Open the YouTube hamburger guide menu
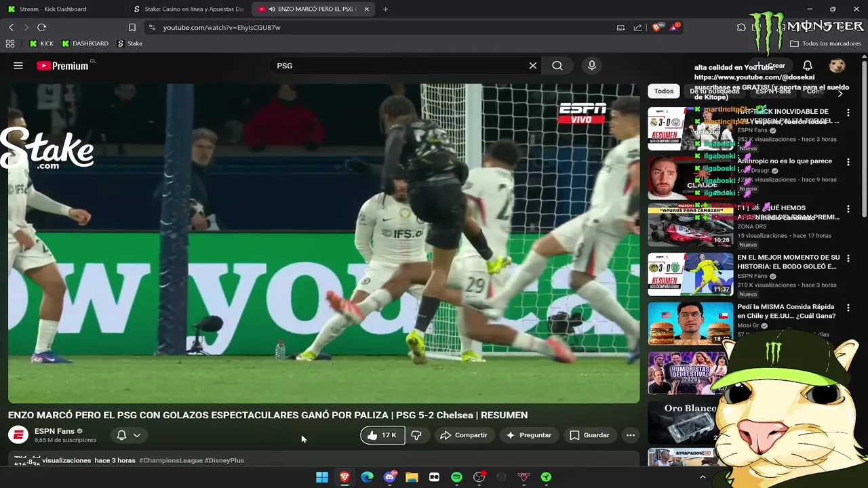 point(18,66)
